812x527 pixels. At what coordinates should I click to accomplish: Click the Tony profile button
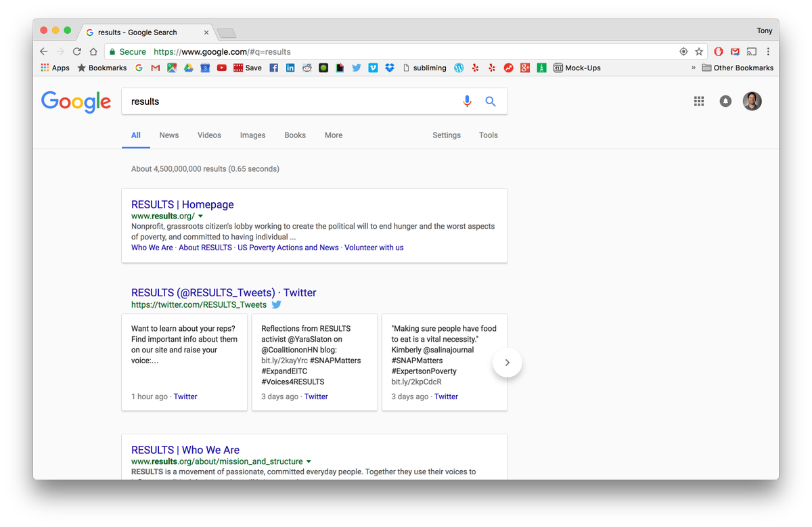[765, 30]
